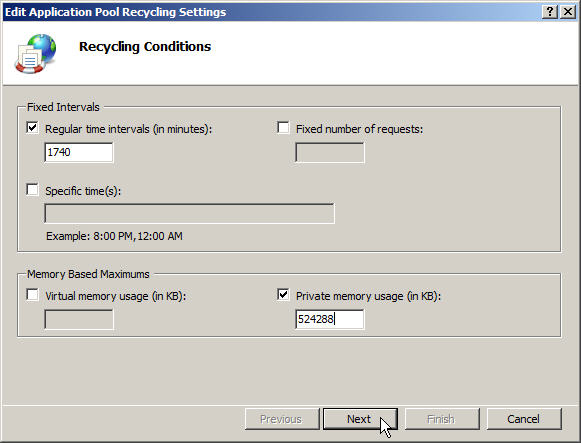Click the specific times text field

(x=189, y=213)
